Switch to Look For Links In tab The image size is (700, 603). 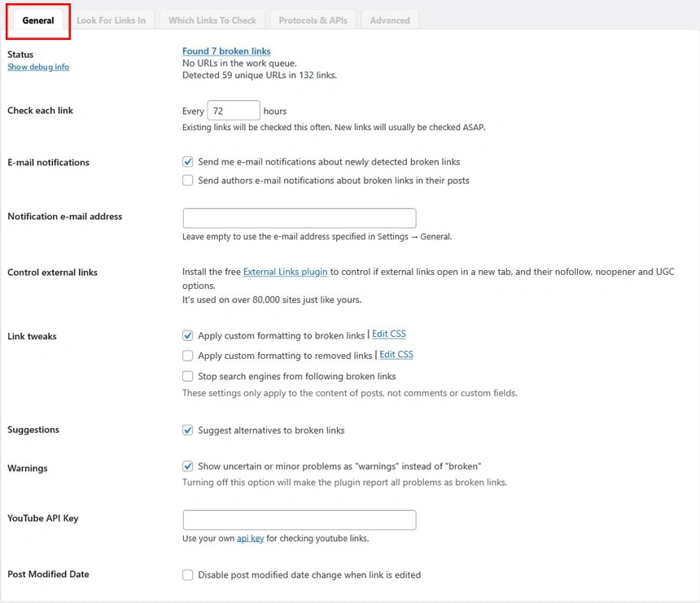[111, 20]
